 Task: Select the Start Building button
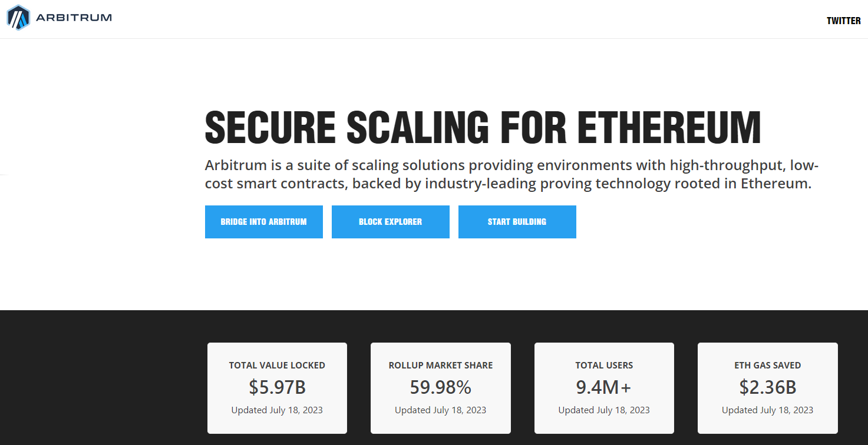[517, 222]
